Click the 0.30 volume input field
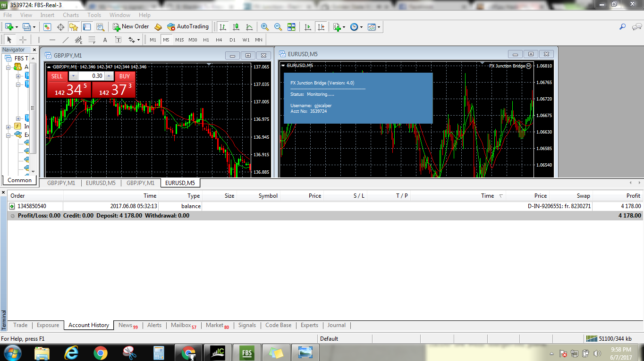The width and height of the screenshot is (644, 361). (91, 76)
